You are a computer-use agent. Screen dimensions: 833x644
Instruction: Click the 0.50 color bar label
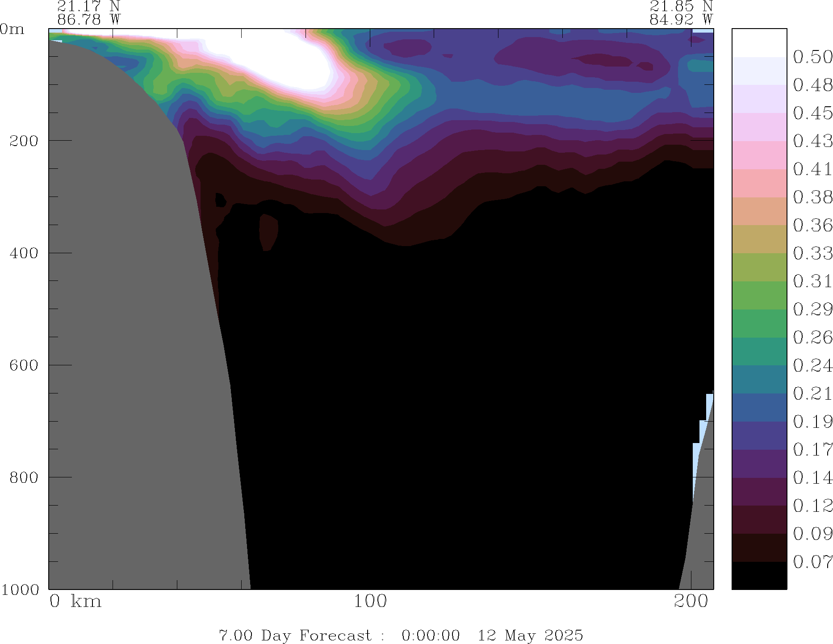click(x=812, y=57)
